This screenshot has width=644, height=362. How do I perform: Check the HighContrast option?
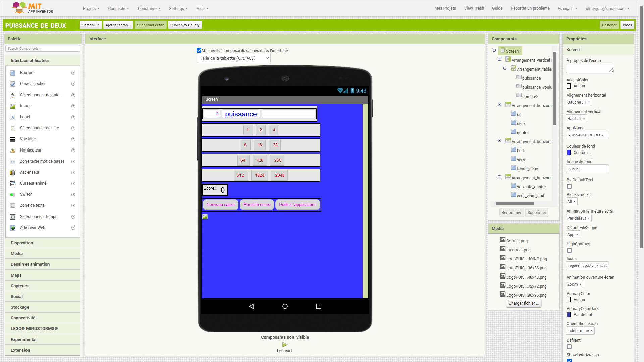tap(569, 250)
